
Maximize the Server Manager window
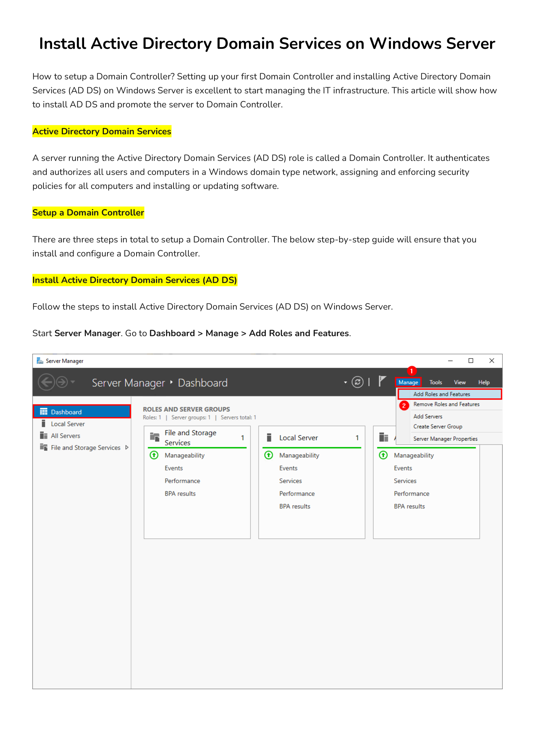tap(471, 361)
